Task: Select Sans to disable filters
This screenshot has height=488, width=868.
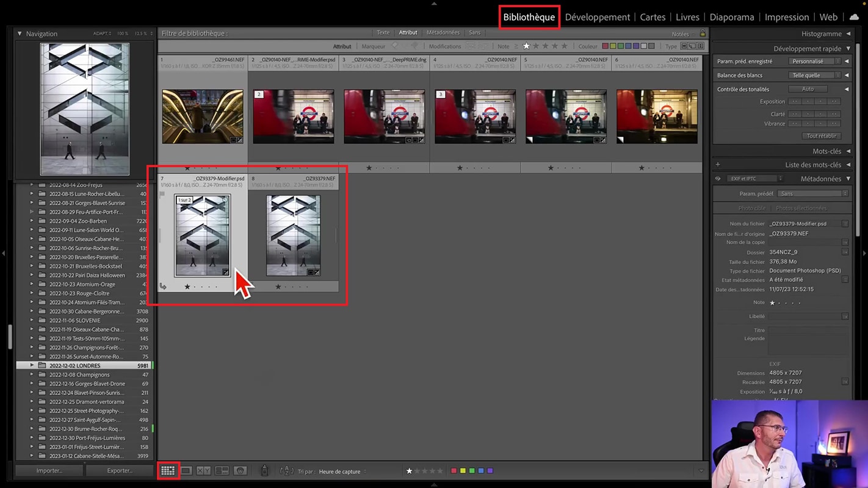Action: pyautogui.click(x=474, y=33)
